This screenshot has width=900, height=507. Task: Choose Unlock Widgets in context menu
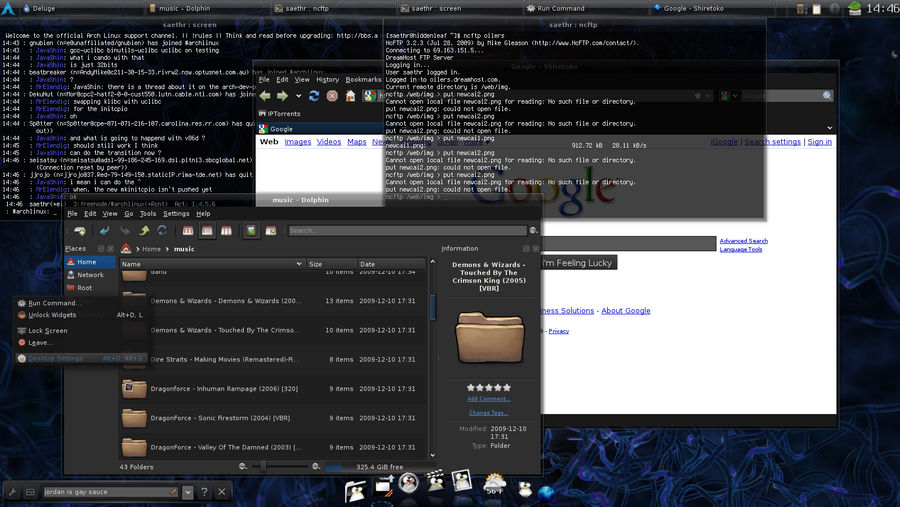[80, 315]
